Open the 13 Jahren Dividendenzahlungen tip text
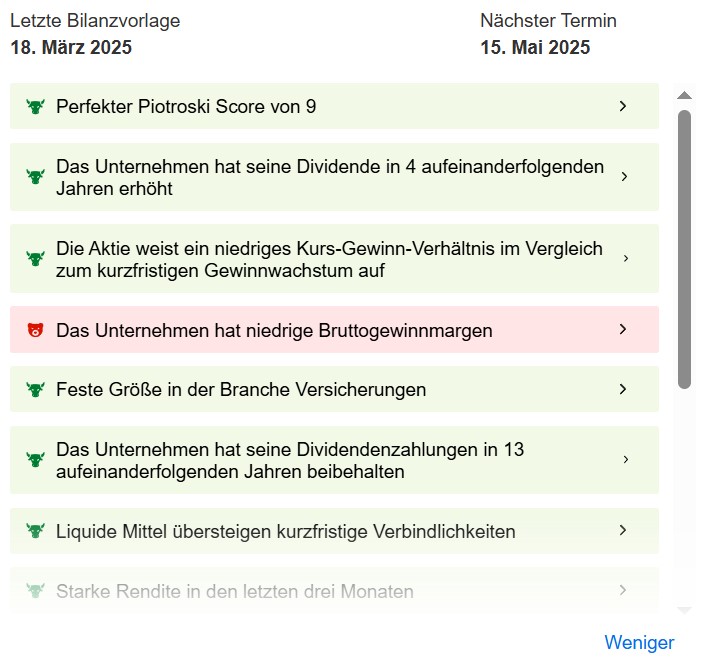This screenshot has width=703, height=657. point(290,460)
